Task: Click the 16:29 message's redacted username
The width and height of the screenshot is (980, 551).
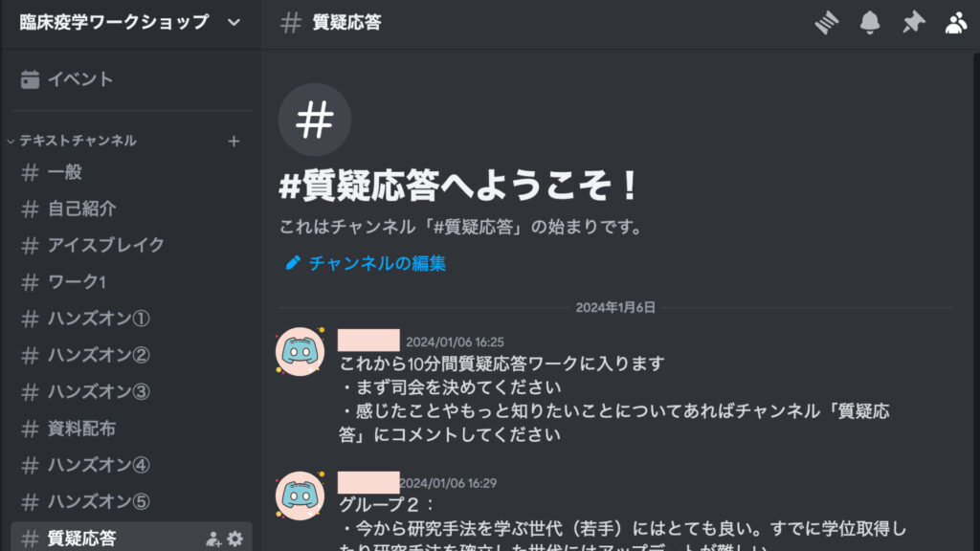Action: (368, 482)
